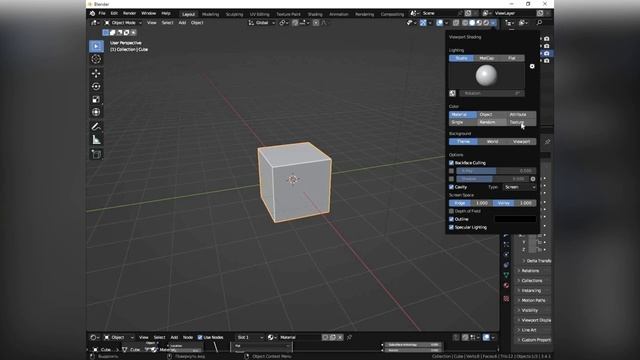Open the viewport shading options arrow

pos(493,23)
